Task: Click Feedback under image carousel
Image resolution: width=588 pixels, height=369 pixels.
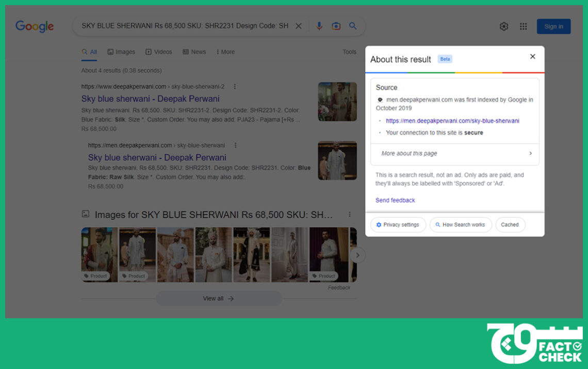Action: coord(339,287)
